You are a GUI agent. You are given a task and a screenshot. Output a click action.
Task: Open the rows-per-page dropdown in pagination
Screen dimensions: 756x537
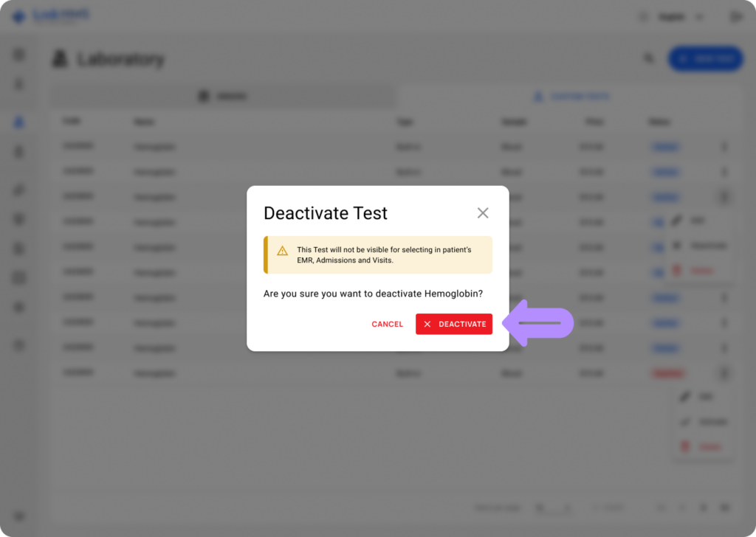click(552, 507)
